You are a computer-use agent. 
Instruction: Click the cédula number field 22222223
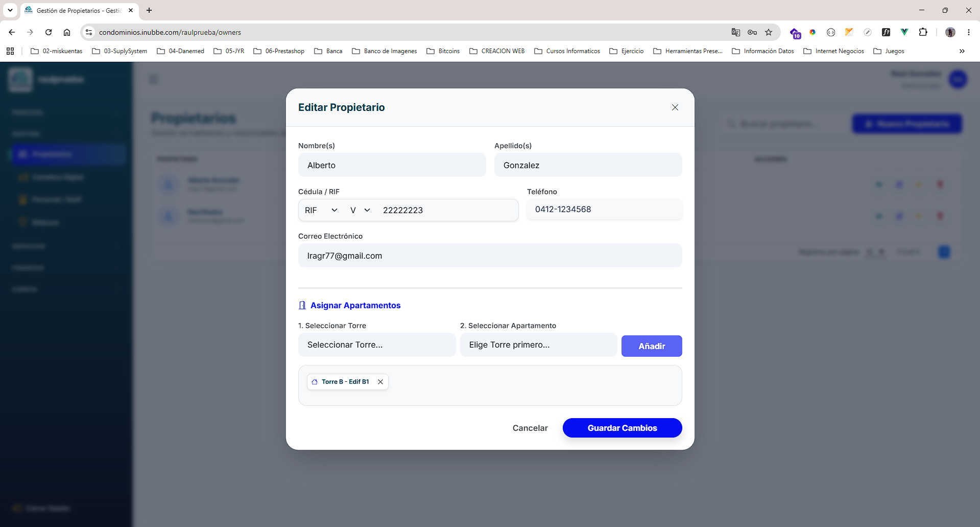pos(446,210)
